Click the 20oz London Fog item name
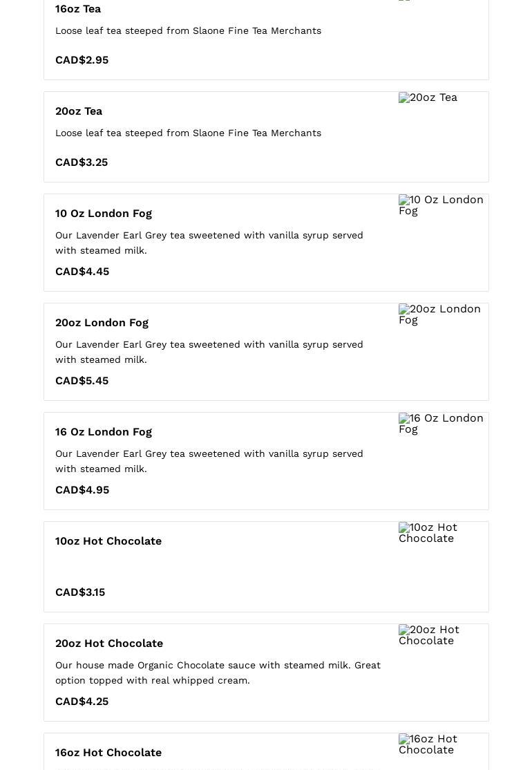The width and height of the screenshot is (532, 770). (102, 323)
